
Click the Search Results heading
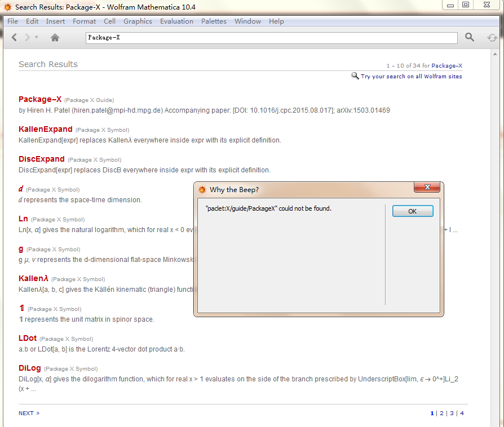point(48,64)
